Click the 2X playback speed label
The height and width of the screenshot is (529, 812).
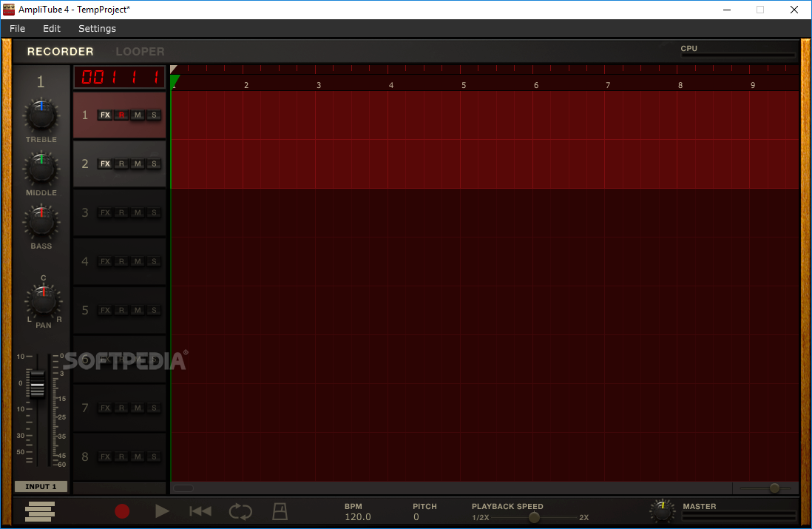(x=584, y=518)
